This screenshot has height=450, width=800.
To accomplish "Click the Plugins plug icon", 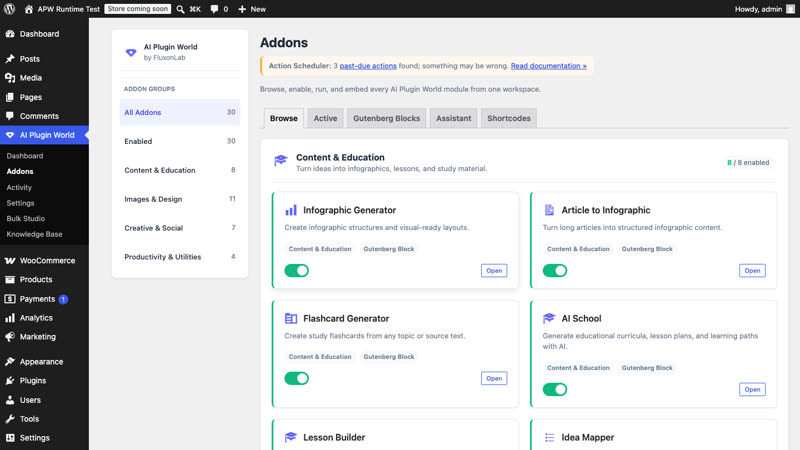I will tap(10, 381).
